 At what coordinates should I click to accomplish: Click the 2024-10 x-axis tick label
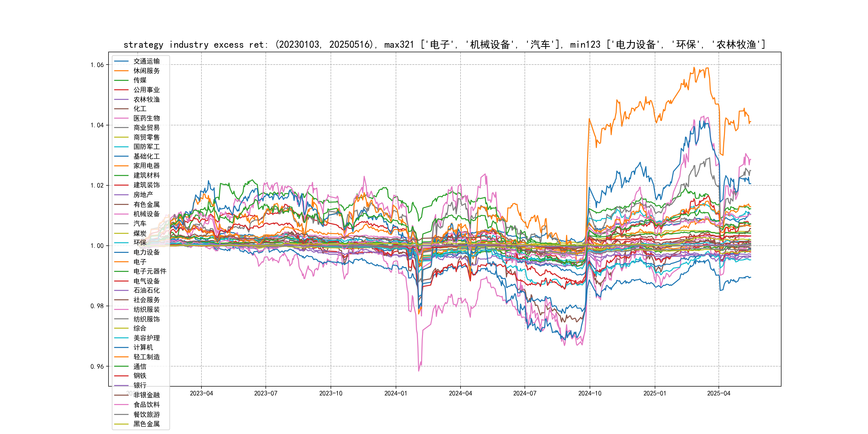pyautogui.click(x=590, y=394)
